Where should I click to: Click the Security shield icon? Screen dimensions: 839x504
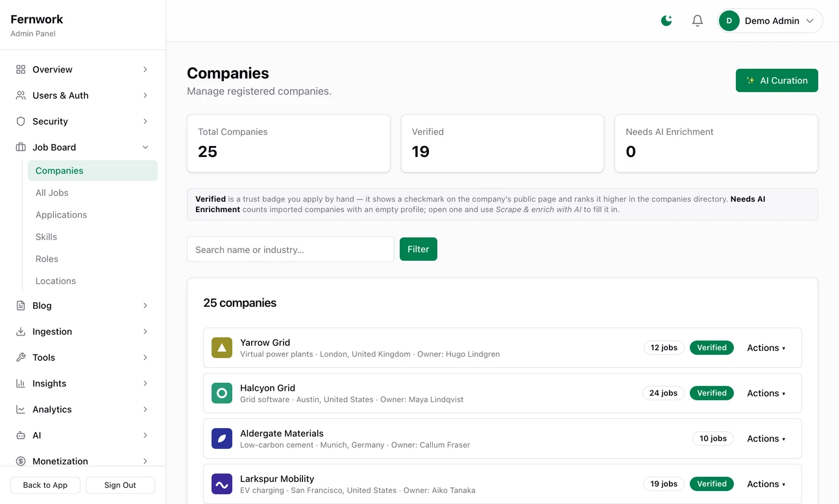click(x=21, y=121)
